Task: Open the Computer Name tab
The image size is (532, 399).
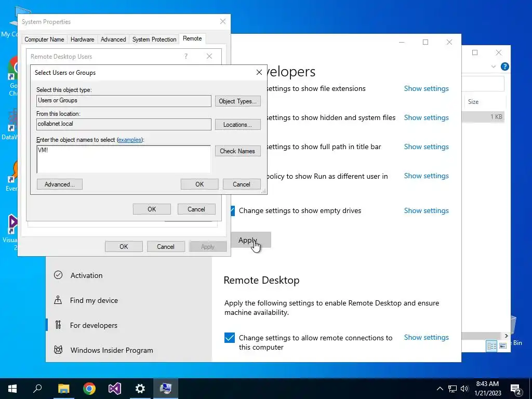Action: [x=45, y=39]
